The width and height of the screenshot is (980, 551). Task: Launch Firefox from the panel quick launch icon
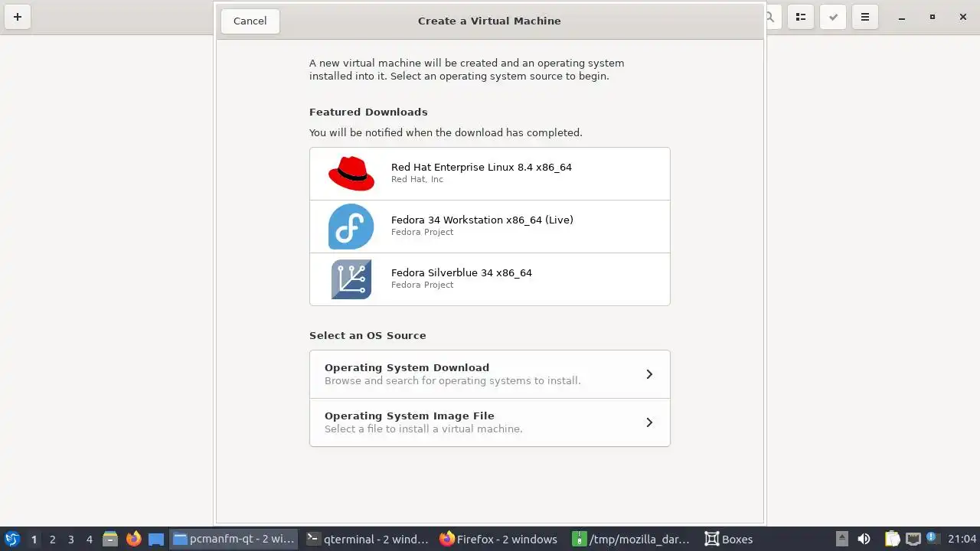click(x=134, y=539)
